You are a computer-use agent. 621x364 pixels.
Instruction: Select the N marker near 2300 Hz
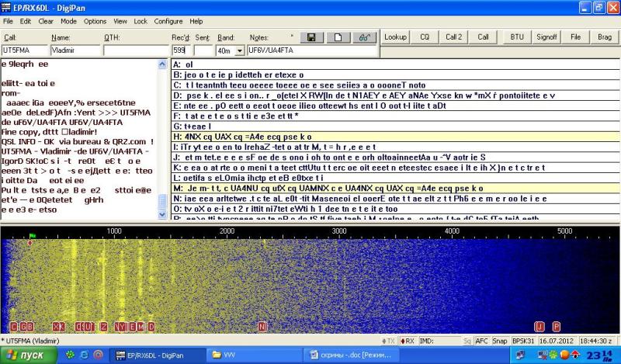[x=262, y=327]
